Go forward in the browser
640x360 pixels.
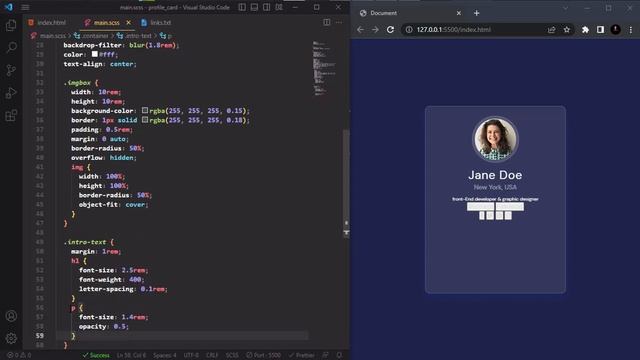(x=375, y=29)
